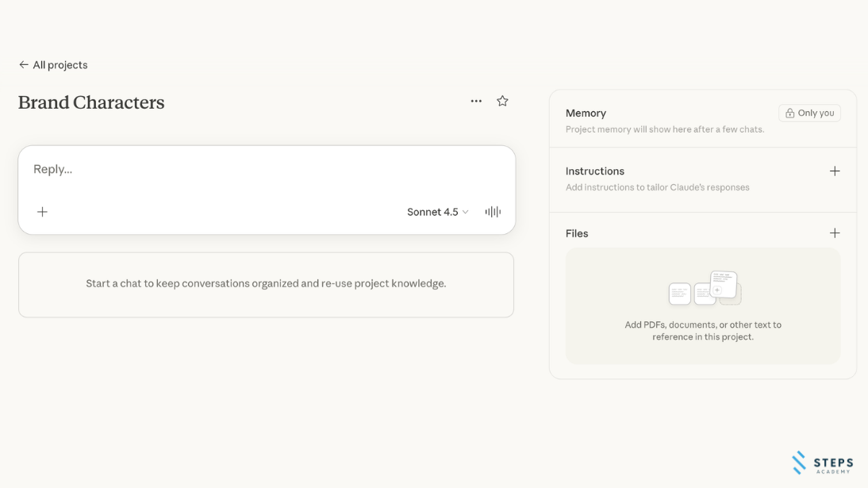
Task: Click the Brand Characters project title
Action: [91, 102]
